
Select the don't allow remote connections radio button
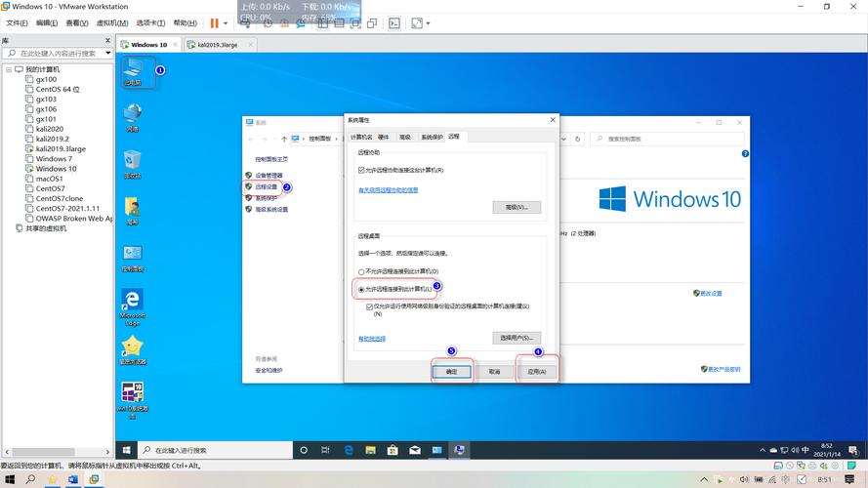click(361, 271)
